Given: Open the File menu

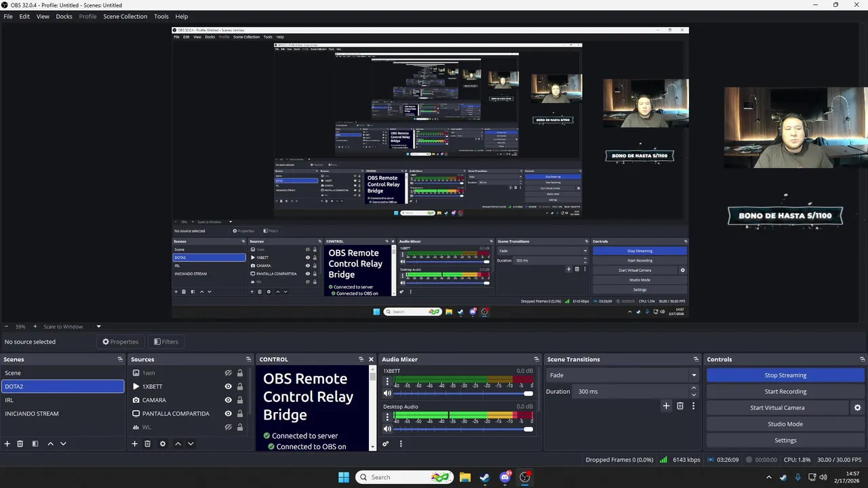Looking at the screenshot, I should pyautogui.click(x=8, y=16).
